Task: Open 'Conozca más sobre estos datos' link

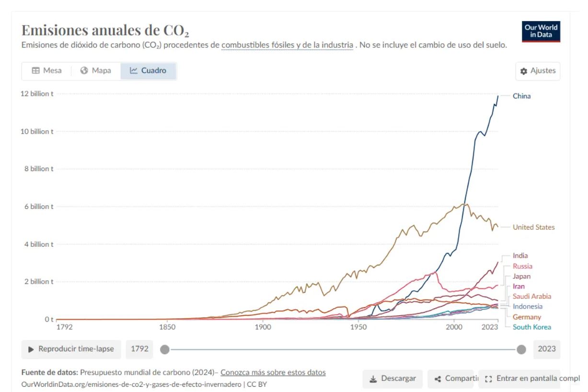Action: (273, 372)
